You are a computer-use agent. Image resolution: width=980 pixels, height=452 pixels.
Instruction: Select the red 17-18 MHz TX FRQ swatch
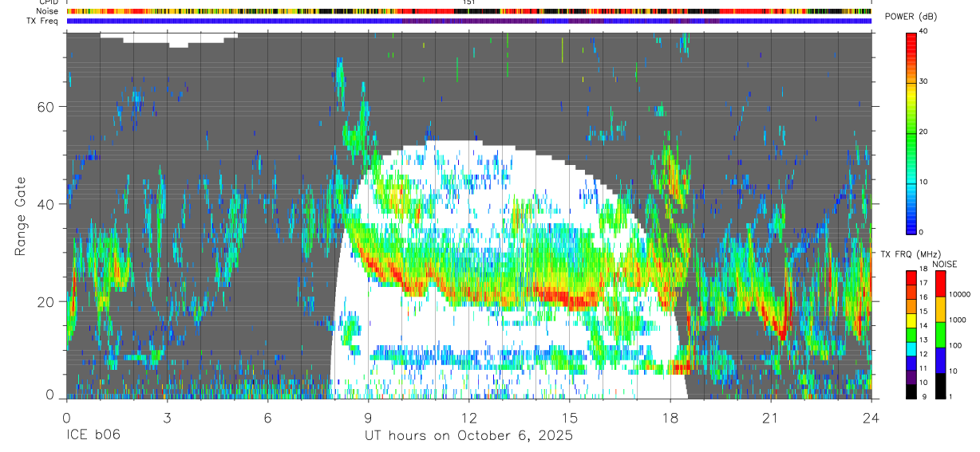coord(911,277)
